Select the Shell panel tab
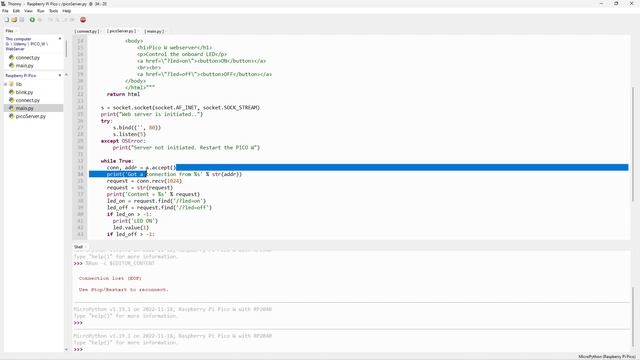Screen dimensions: 640x360 [78, 247]
